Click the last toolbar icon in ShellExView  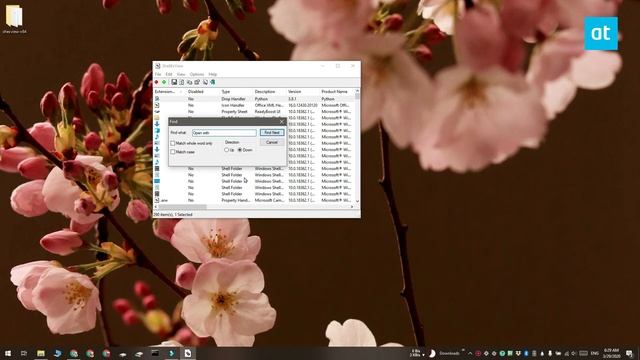tap(213, 82)
